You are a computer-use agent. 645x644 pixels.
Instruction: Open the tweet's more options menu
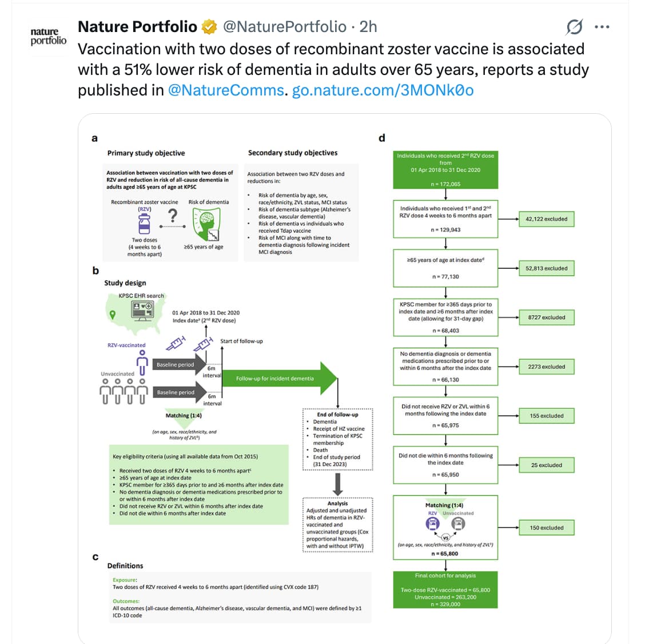coord(602,27)
